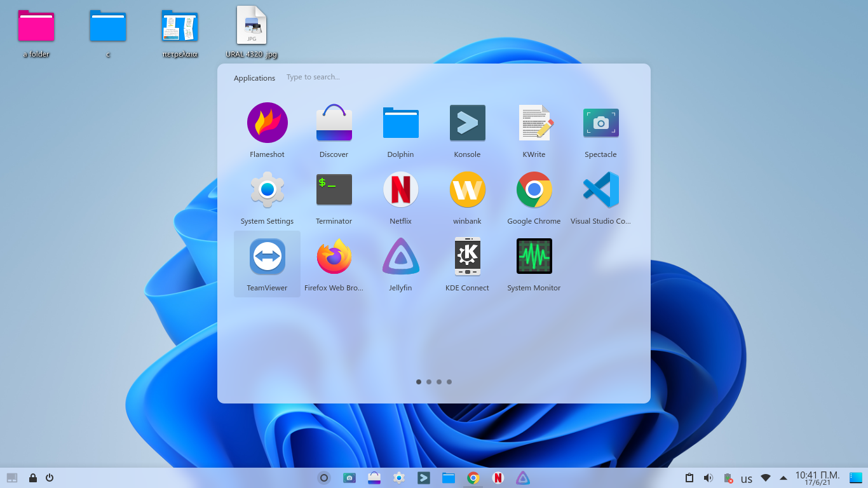Open Konsole from the taskbar
The height and width of the screenshot is (488, 868).
pos(424,478)
